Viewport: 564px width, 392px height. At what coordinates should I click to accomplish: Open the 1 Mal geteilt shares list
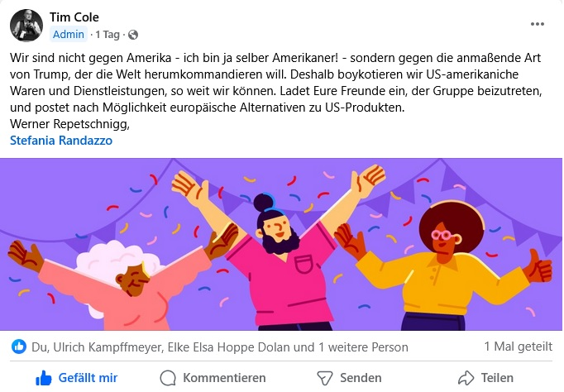tap(518, 347)
